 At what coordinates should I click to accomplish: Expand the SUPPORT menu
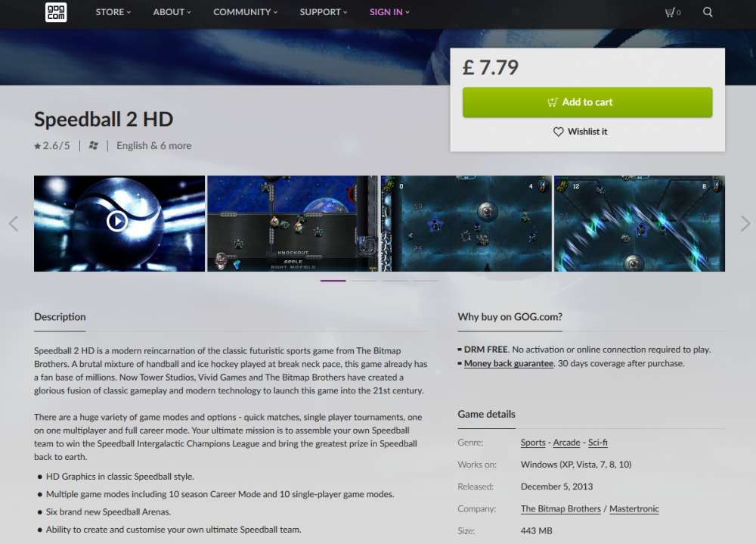pos(323,12)
